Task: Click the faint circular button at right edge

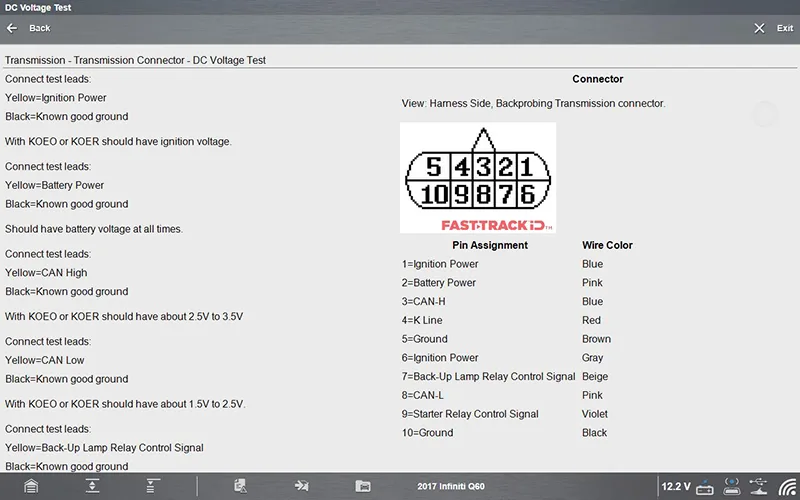Action: tap(765, 114)
